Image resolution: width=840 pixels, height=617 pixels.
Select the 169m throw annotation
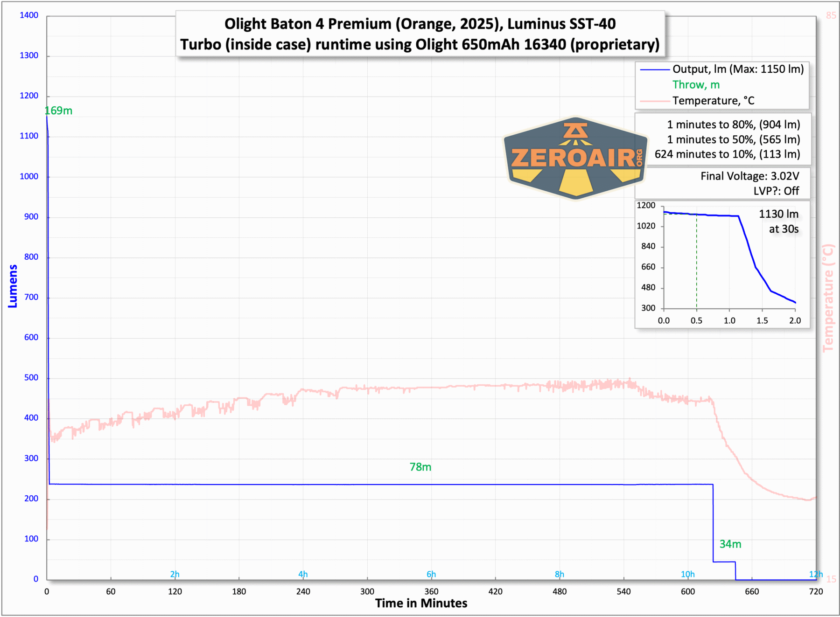pyautogui.click(x=58, y=111)
